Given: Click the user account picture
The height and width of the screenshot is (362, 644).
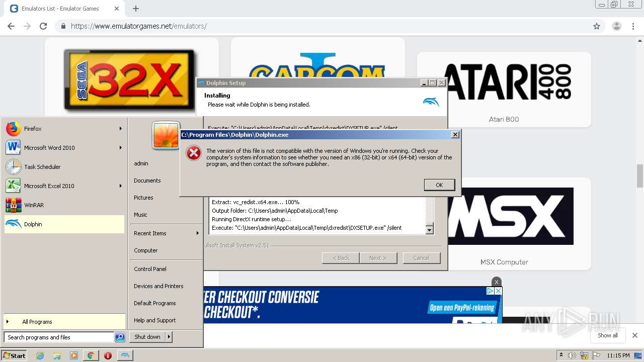Looking at the screenshot, I should point(166,136).
